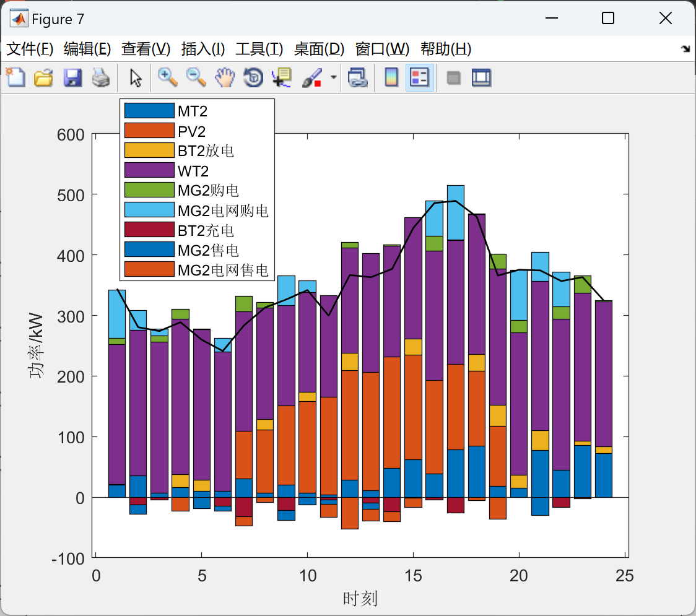
Task: Enable the Data Cursor tool
Action: [x=282, y=77]
